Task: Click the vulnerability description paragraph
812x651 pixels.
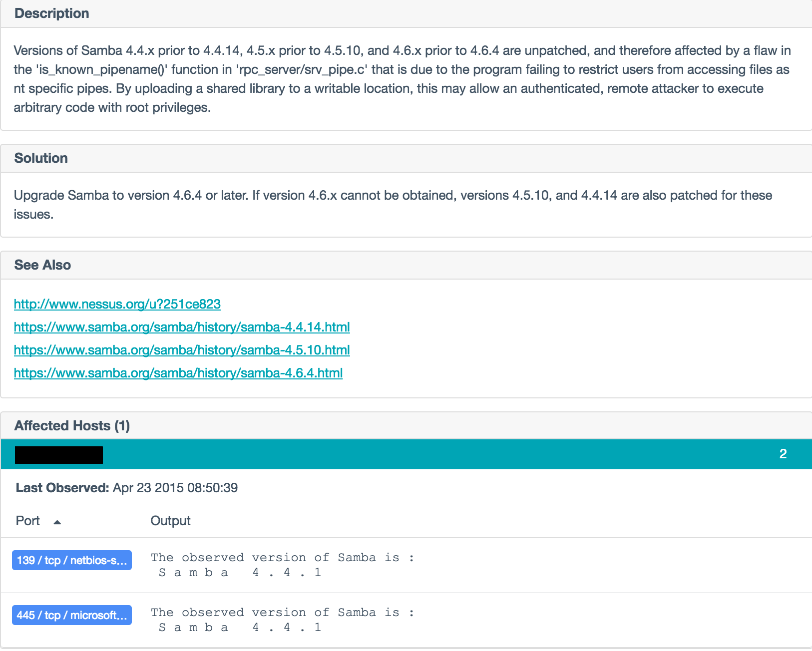Action: (403, 79)
